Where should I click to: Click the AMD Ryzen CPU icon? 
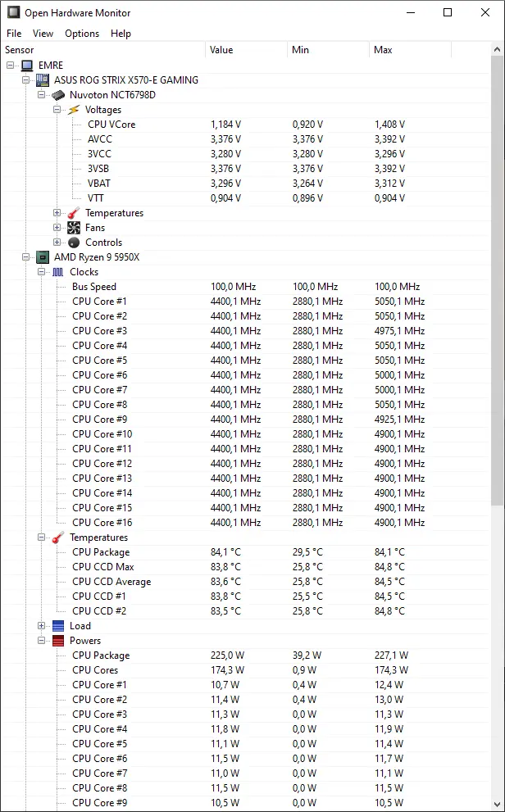point(43,256)
